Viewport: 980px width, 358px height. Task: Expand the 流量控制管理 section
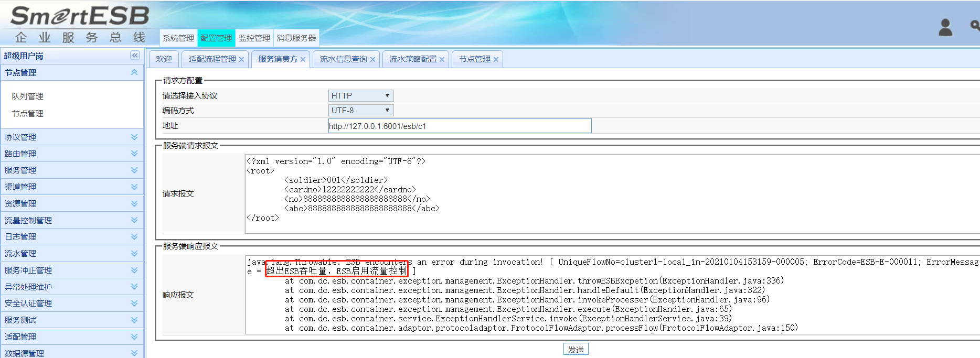[x=134, y=220]
